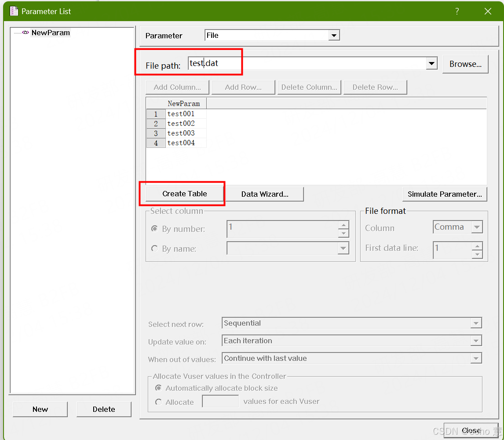Image resolution: width=504 pixels, height=440 pixels.
Task: Open the Data Wizard... button
Action: [x=265, y=194]
